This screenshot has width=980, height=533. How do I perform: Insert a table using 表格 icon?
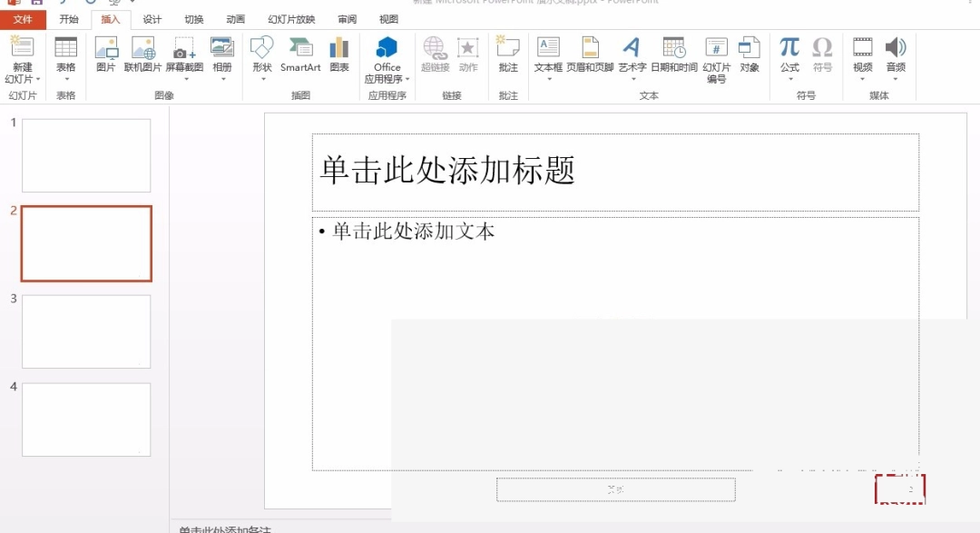pos(65,47)
